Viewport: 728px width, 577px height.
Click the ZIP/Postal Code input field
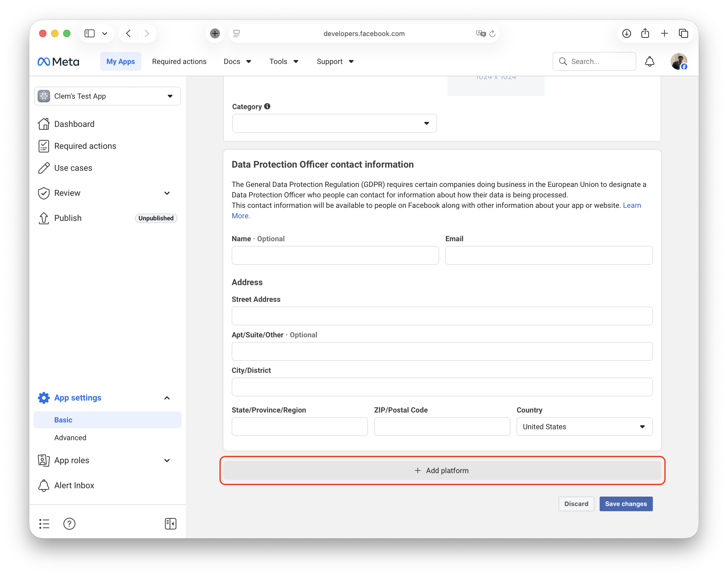442,427
